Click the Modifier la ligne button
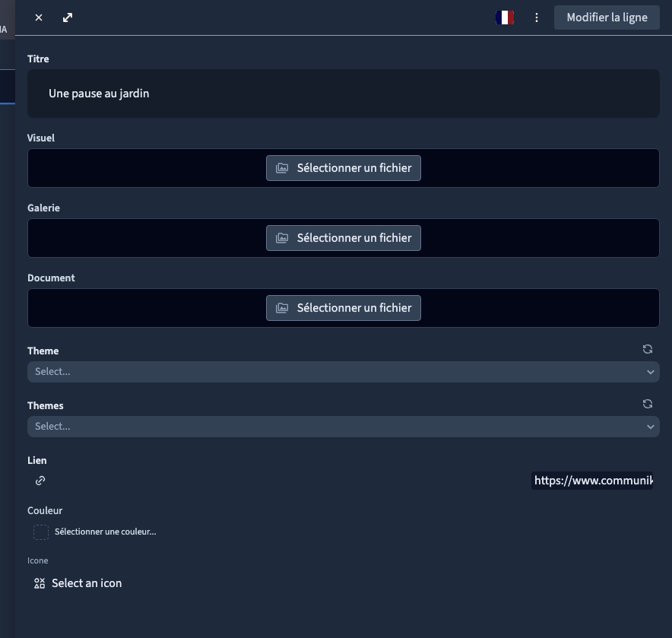This screenshot has width=672, height=638. coord(607,17)
